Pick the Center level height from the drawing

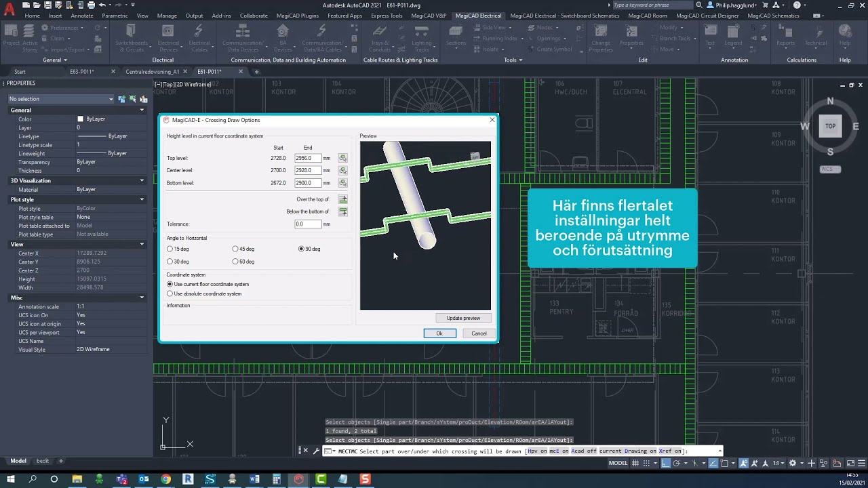tap(342, 170)
